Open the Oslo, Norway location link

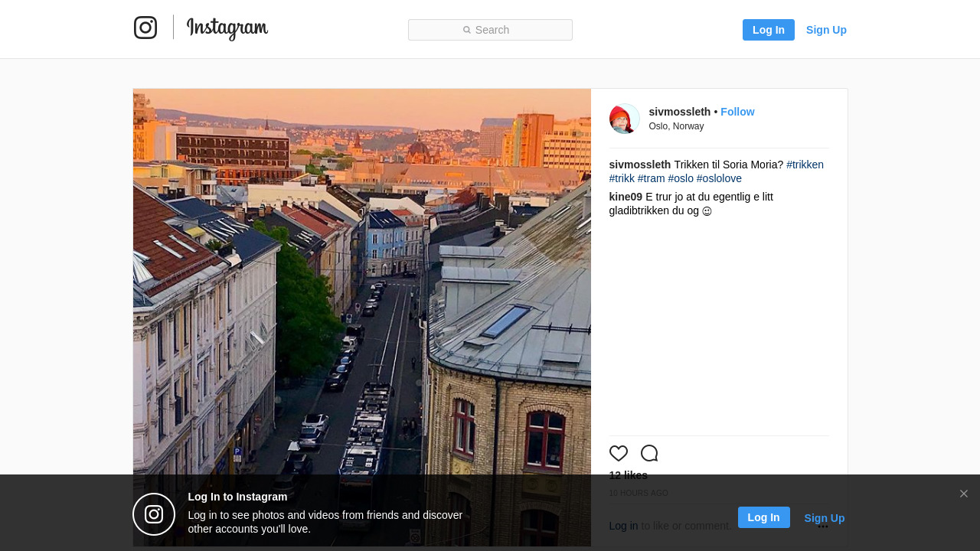[676, 126]
